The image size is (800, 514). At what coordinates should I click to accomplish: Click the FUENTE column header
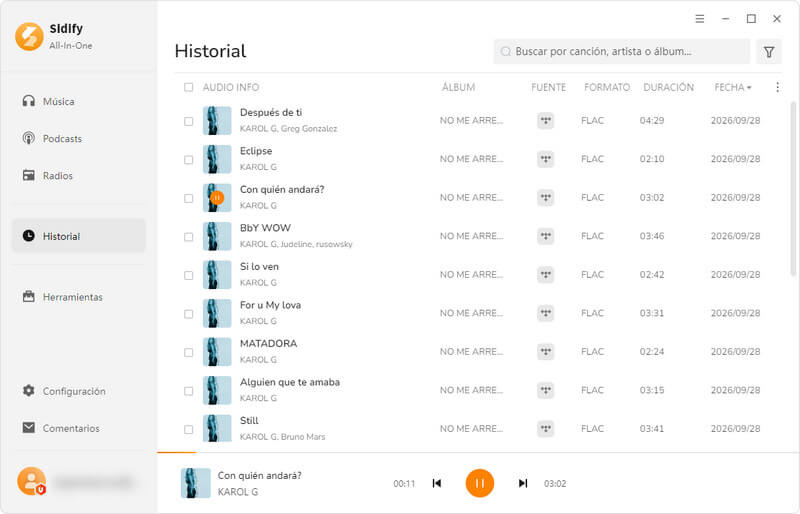click(x=548, y=87)
